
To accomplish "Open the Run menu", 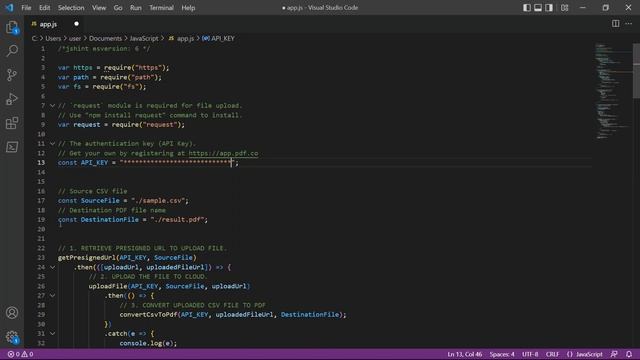I will [x=136, y=8].
